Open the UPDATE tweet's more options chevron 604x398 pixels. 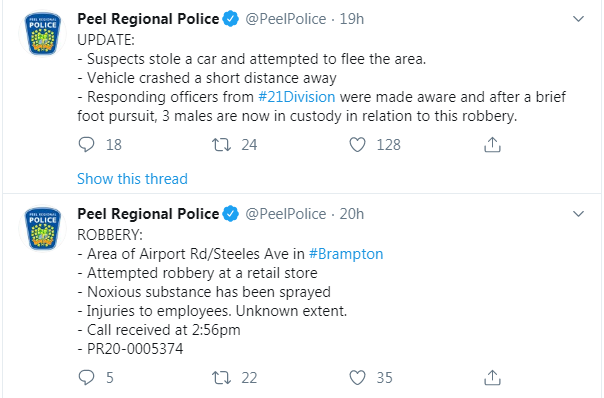(x=579, y=18)
